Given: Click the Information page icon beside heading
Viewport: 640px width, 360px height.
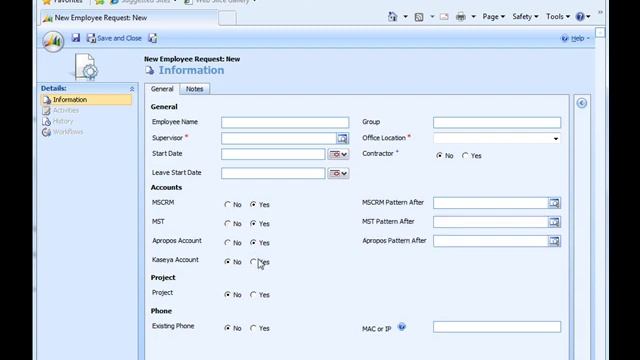Looking at the screenshot, I should 150,70.
